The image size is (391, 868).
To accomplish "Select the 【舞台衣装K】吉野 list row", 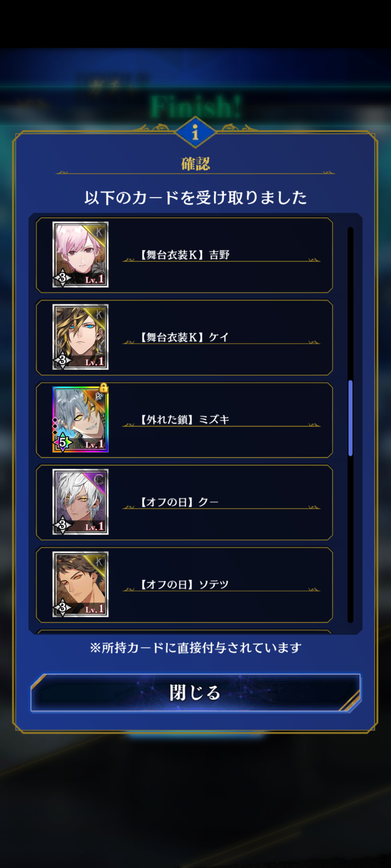I will click(x=184, y=255).
